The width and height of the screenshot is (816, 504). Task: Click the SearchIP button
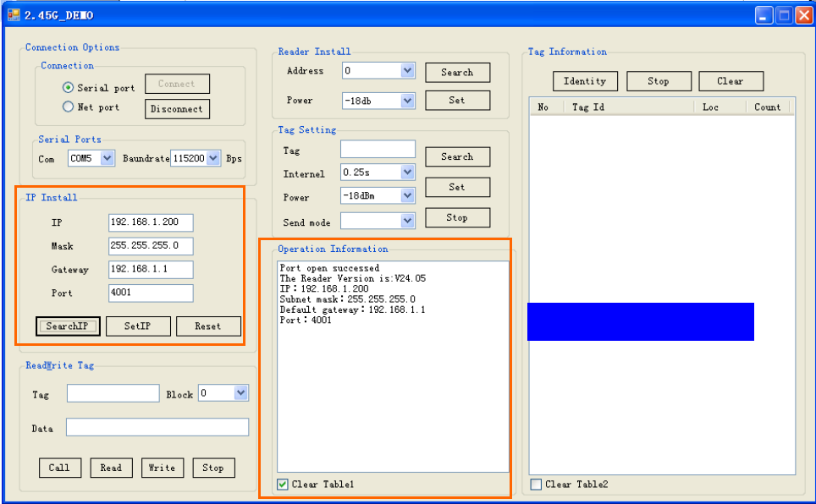(68, 326)
